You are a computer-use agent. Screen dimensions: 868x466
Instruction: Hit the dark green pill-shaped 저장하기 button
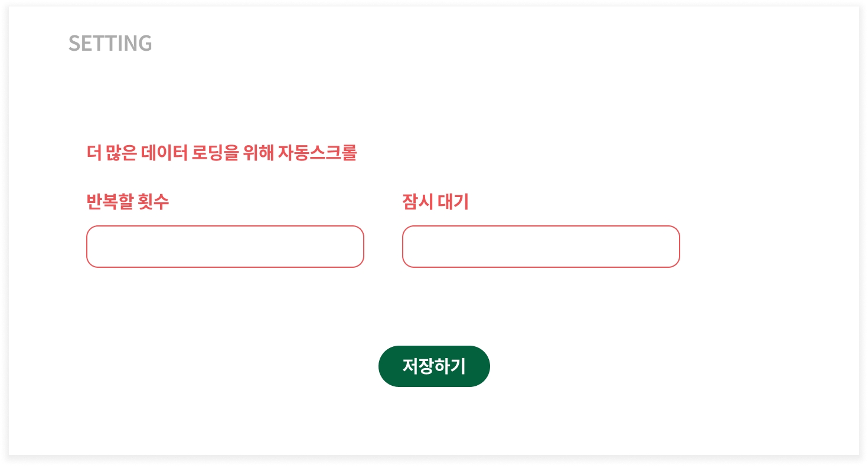tap(434, 366)
